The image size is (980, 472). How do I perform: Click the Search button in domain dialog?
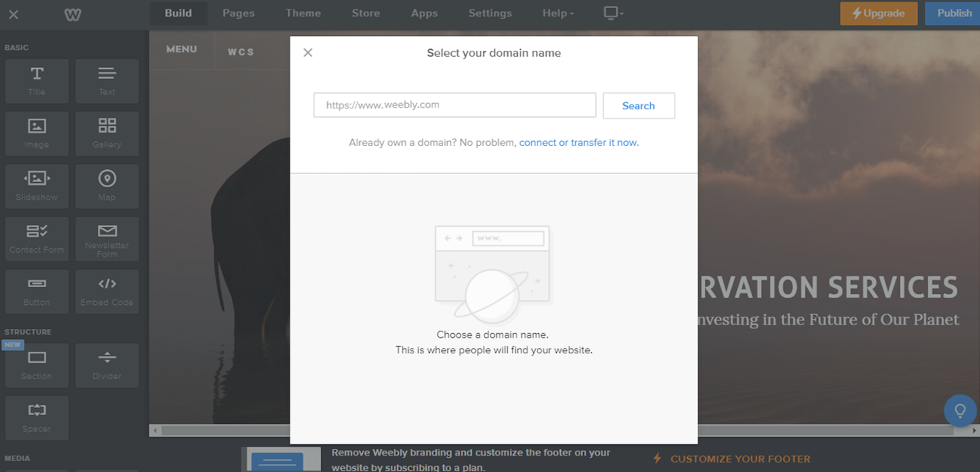click(639, 106)
